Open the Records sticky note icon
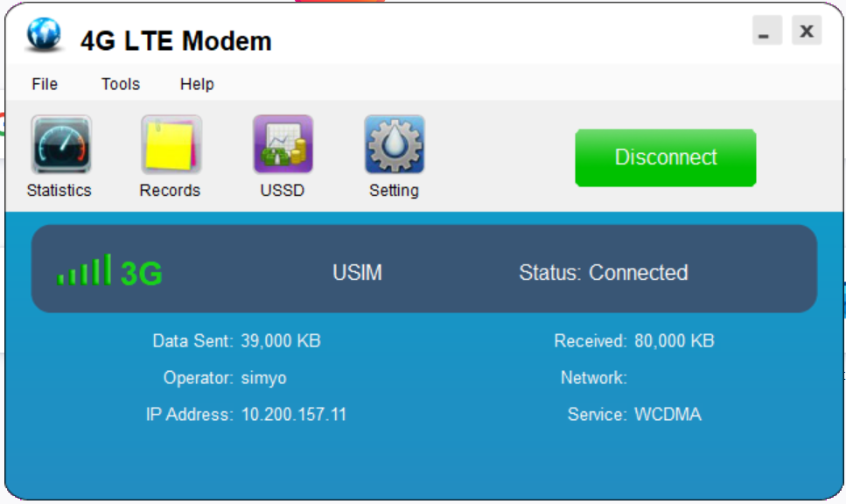The height and width of the screenshot is (504, 846). pyautogui.click(x=171, y=144)
